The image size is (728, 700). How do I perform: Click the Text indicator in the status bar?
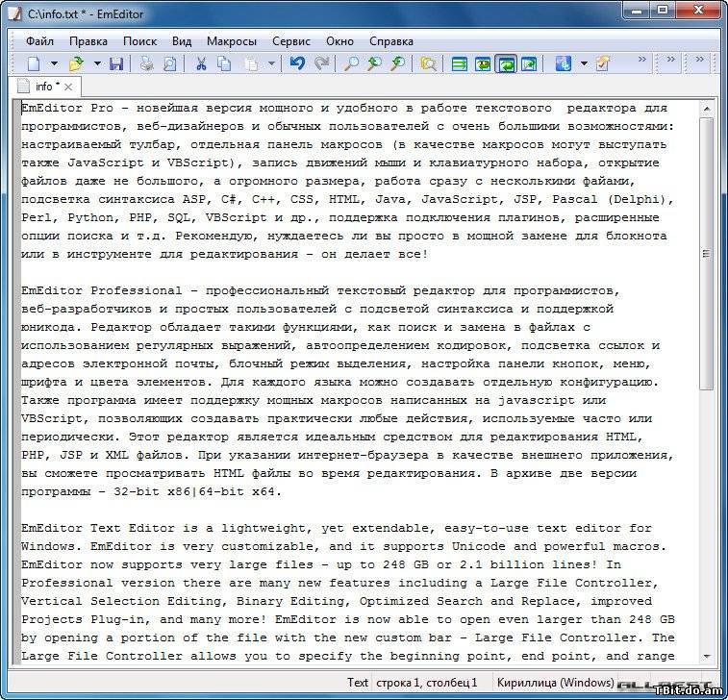tap(358, 683)
